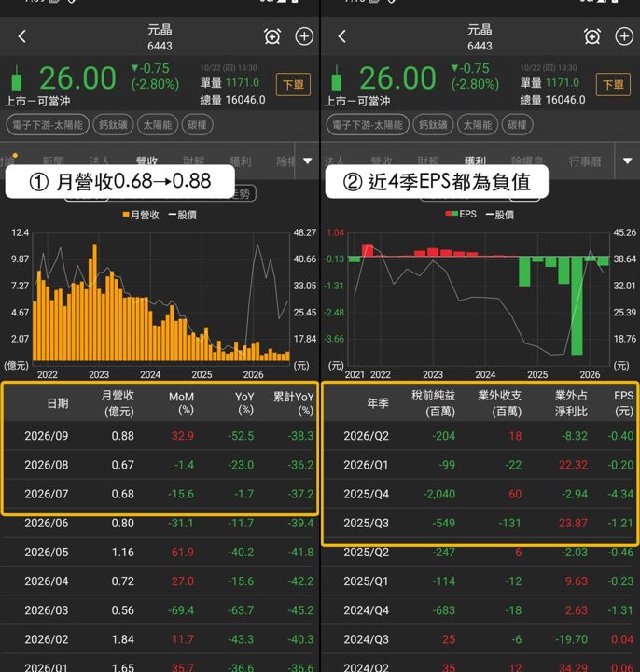Viewport: 640px width, 672px height.
Task: Select the 2024/Q3 earnings row
Action: (x=480, y=639)
